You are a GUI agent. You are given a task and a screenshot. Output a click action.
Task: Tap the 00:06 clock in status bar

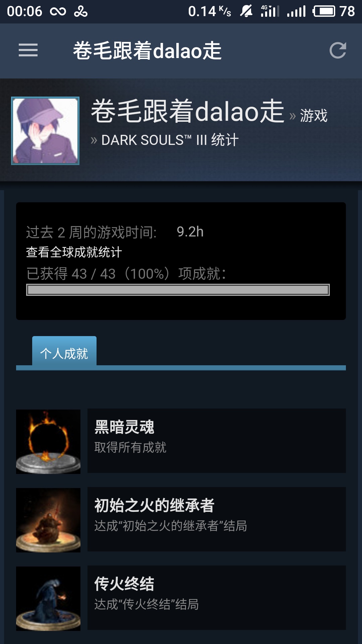pyautogui.click(x=24, y=11)
